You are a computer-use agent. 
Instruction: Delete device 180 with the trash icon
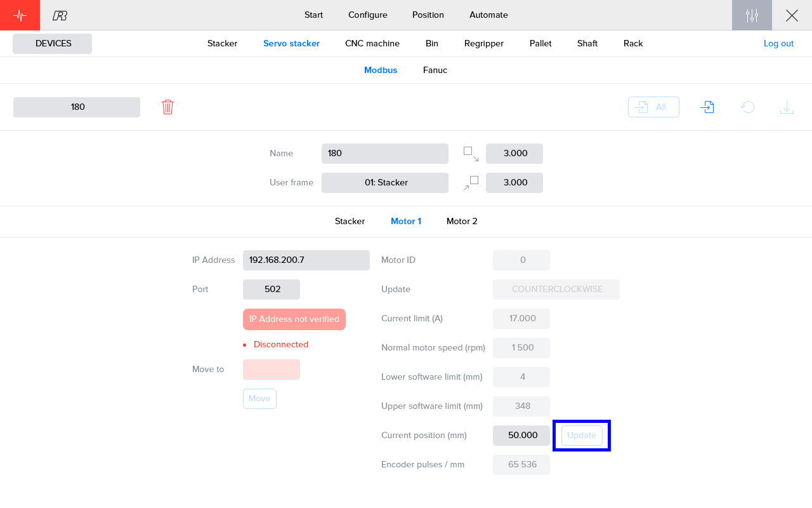167,107
